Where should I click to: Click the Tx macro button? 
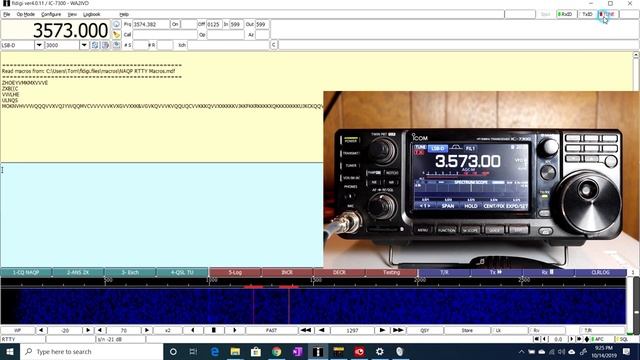pyautogui.click(x=496, y=272)
